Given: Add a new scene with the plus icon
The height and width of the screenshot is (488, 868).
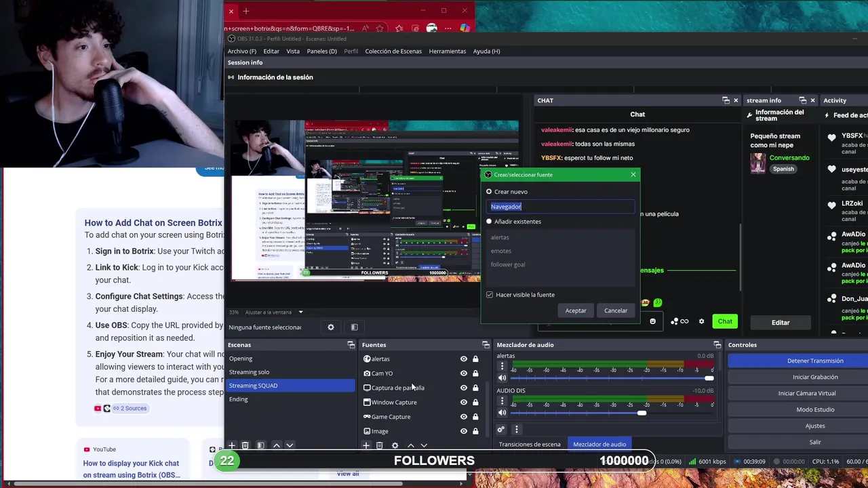Looking at the screenshot, I should [x=231, y=445].
